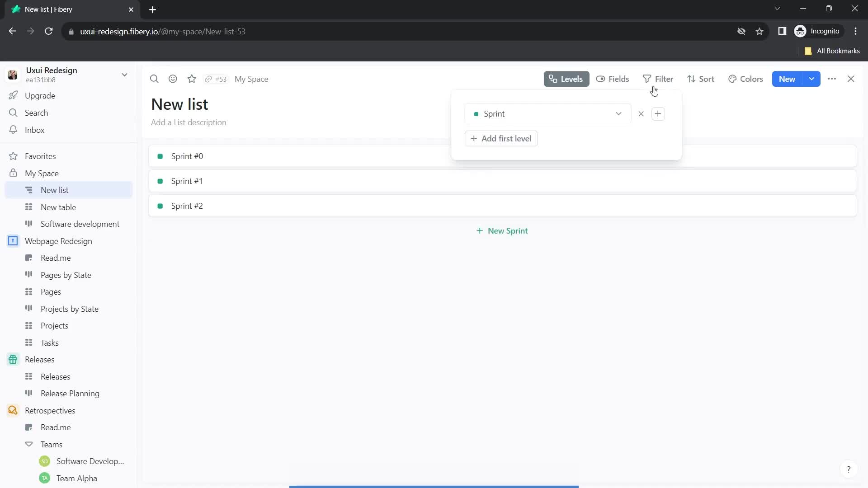
Task: Close the Levels panel with X button
Action: pos(641,113)
